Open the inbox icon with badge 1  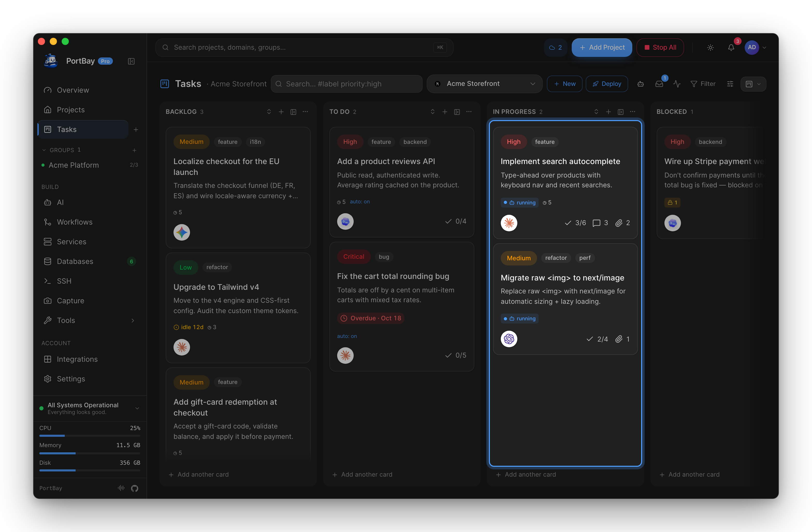pyautogui.click(x=659, y=84)
